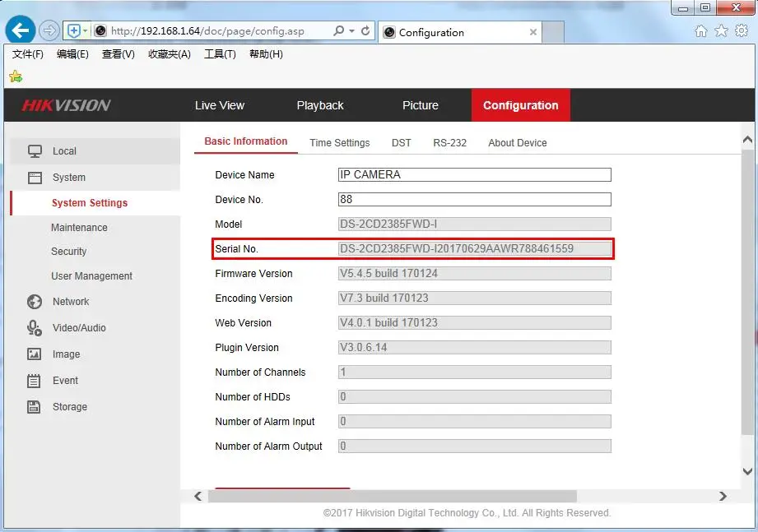
Task: Open the shield icon dropdown arrow
Action: point(85,31)
